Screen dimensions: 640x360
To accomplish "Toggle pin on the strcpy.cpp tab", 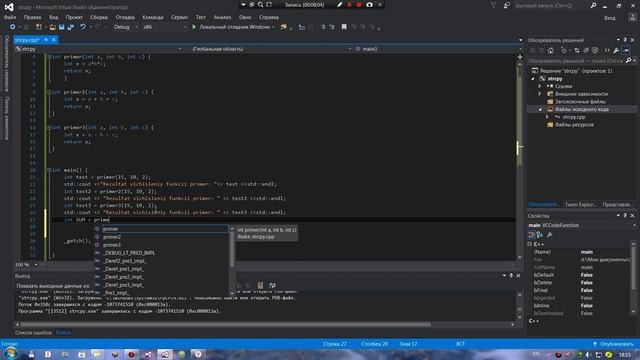I will 46,40.
